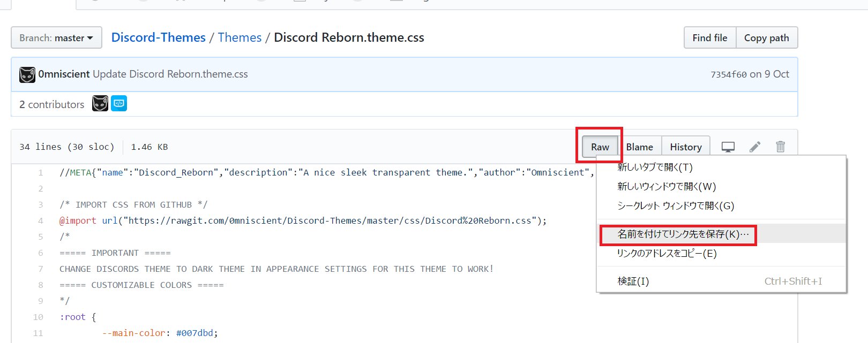Open the Branch: master dropdown
Screen dimensions: 868x343
[x=56, y=38]
